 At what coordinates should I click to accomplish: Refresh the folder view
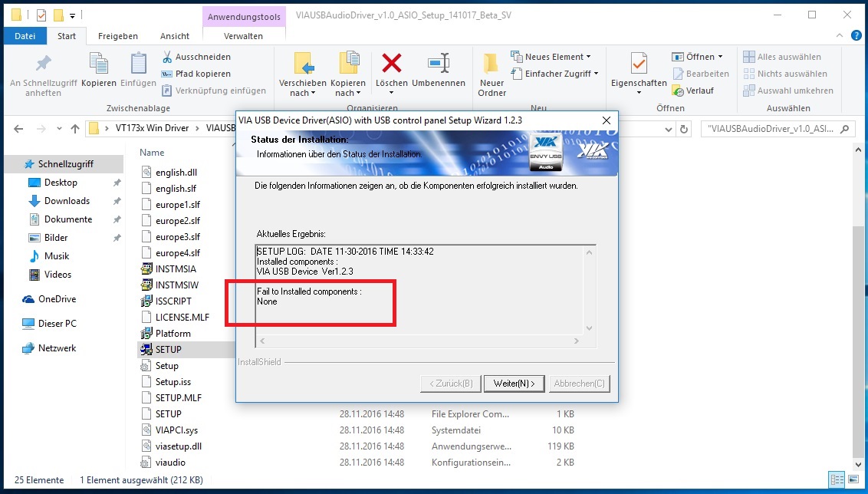684,128
